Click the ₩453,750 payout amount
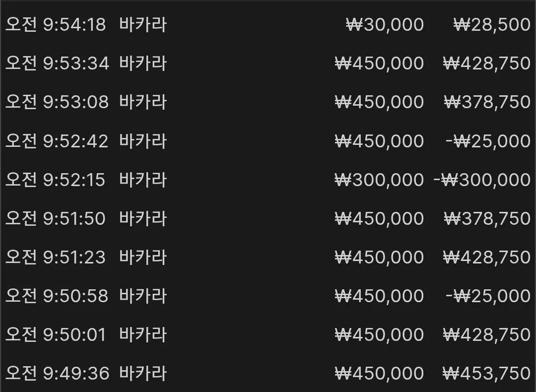The width and height of the screenshot is (536, 392). (x=487, y=373)
